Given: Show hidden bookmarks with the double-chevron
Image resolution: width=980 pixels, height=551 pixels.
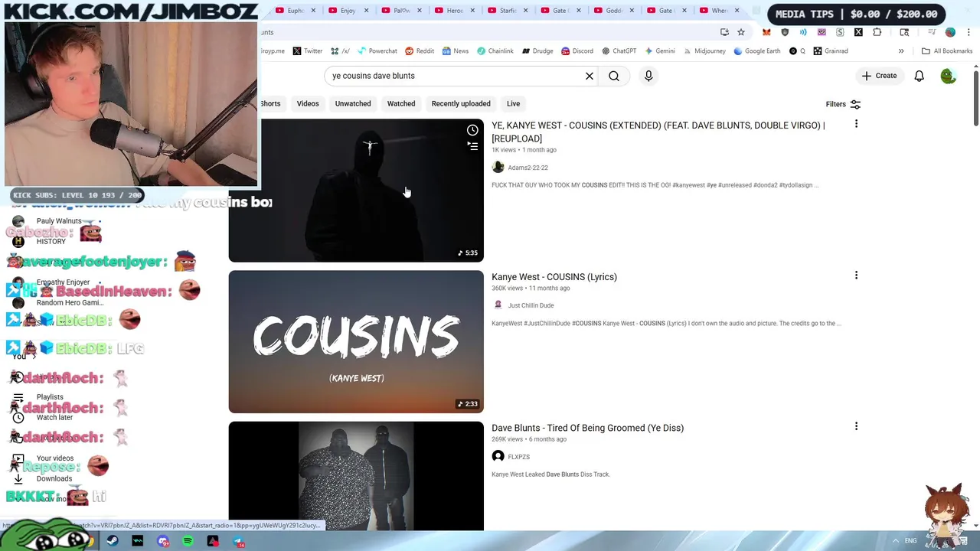Looking at the screenshot, I should tap(901, 51).
